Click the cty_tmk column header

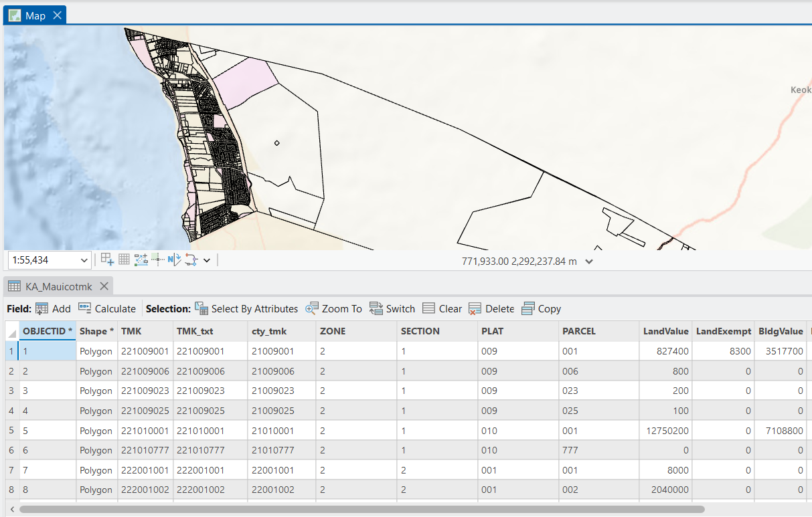pos(282,331)
